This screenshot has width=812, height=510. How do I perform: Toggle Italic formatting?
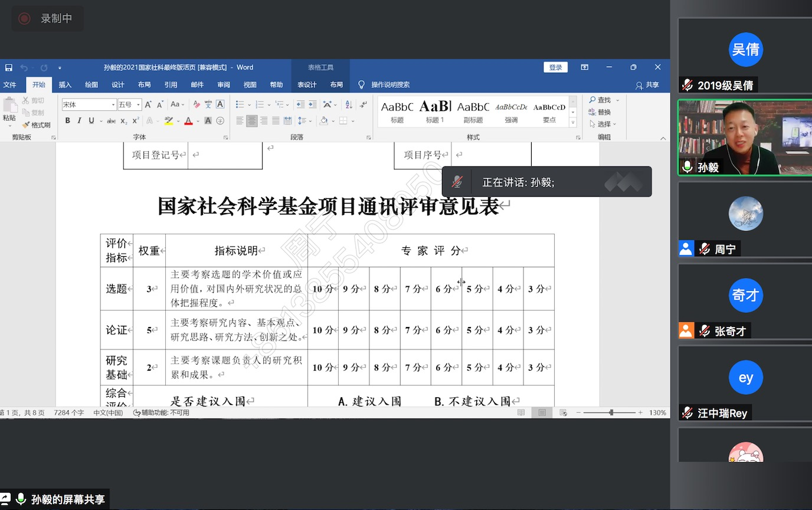[x=80, y=121]
